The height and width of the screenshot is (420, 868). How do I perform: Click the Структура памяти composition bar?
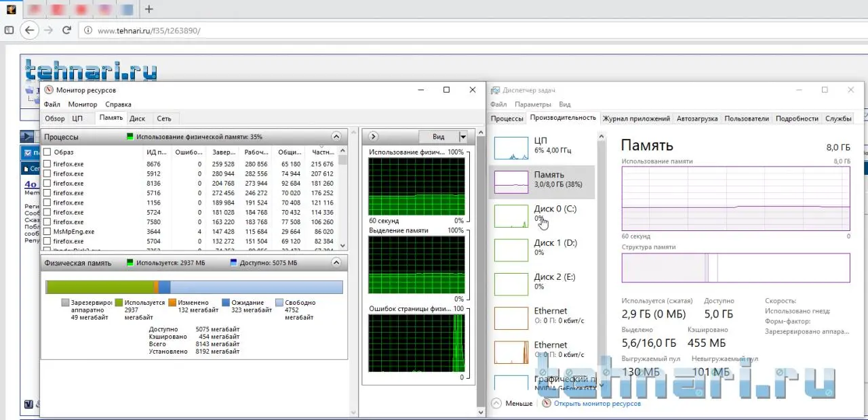(x=736, y=268)
